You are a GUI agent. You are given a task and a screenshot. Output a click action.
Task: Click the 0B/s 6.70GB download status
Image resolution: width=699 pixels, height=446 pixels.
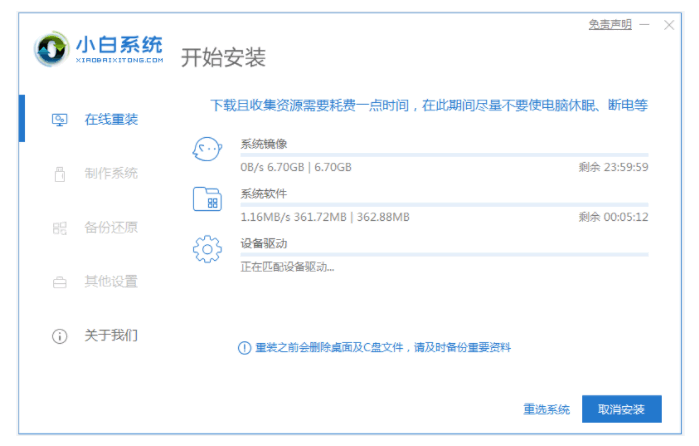[x=296, y=168]
